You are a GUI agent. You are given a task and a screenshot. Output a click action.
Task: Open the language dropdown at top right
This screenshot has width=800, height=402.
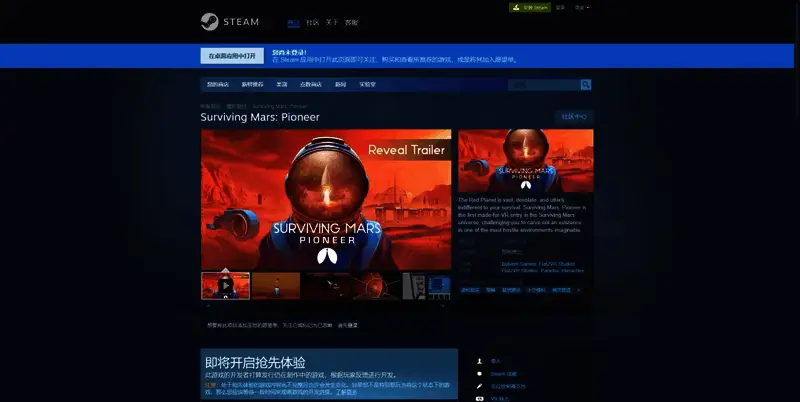pyautogui.click(x=582, y=8)
